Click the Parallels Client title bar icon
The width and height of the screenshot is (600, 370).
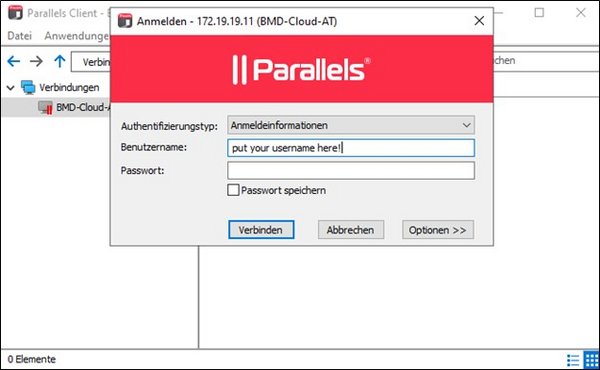pyautogui.click(x=15, y=13)
